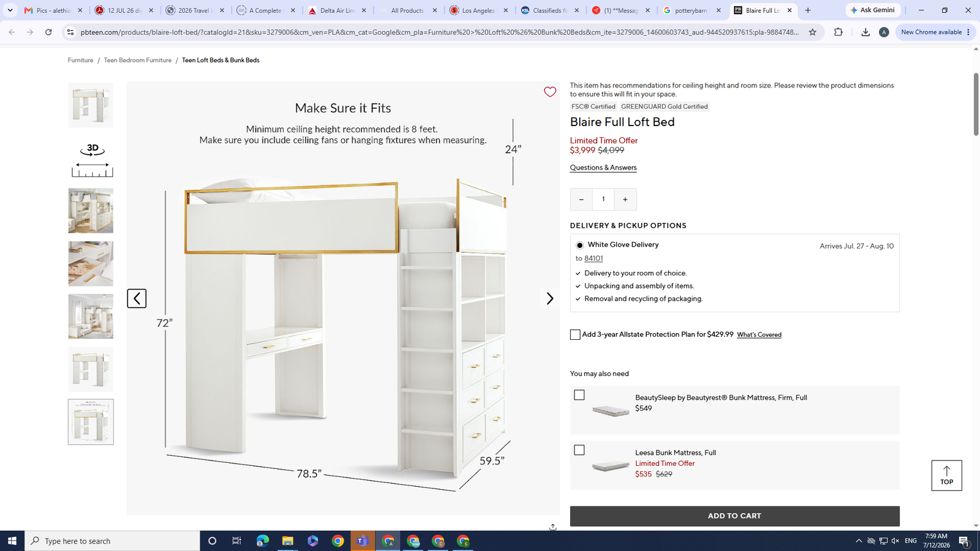Select White Glove Delivery radio button
The image size is (980, 551).
click(579, 245)
